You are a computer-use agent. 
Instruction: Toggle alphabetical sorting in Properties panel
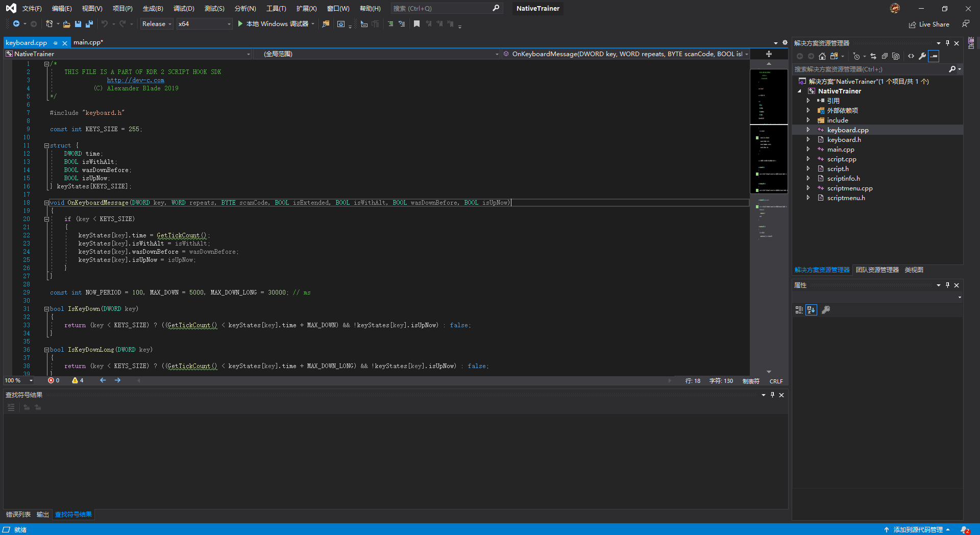[x=811, y=310]
